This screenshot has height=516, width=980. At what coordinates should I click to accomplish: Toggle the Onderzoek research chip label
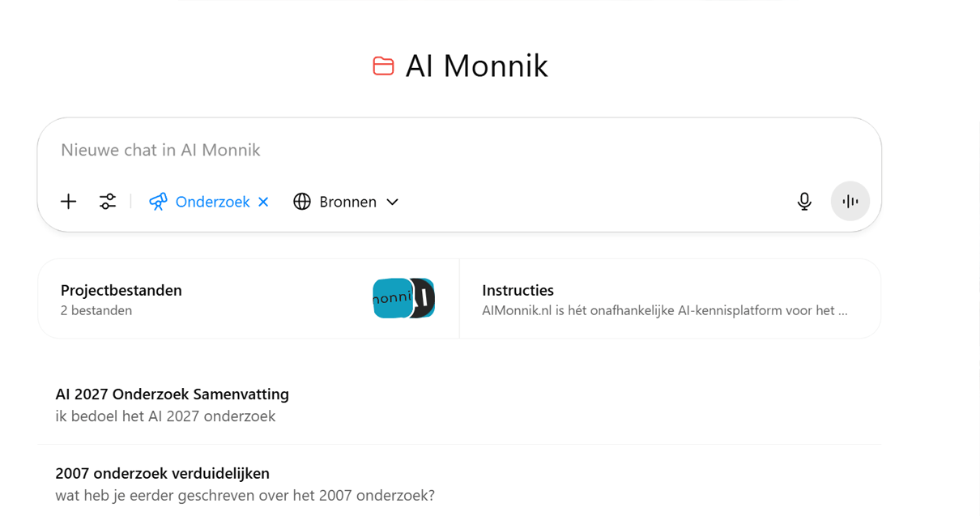(212, 202)
